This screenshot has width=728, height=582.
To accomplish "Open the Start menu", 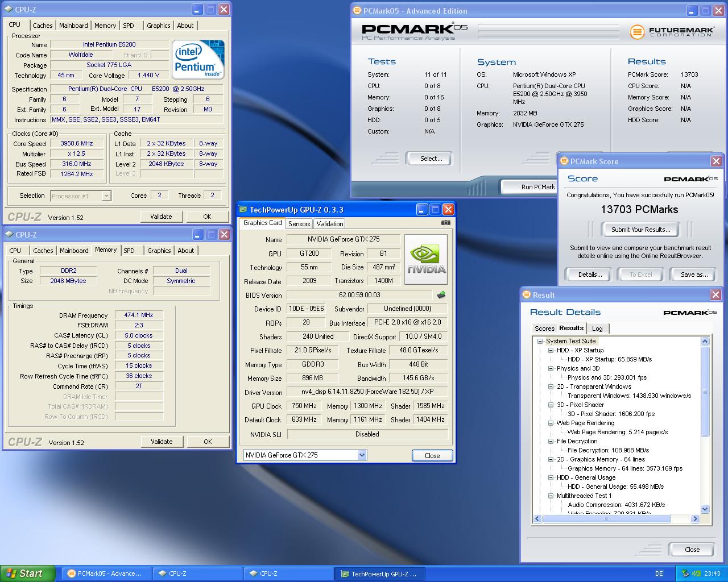I will [27, 573].
